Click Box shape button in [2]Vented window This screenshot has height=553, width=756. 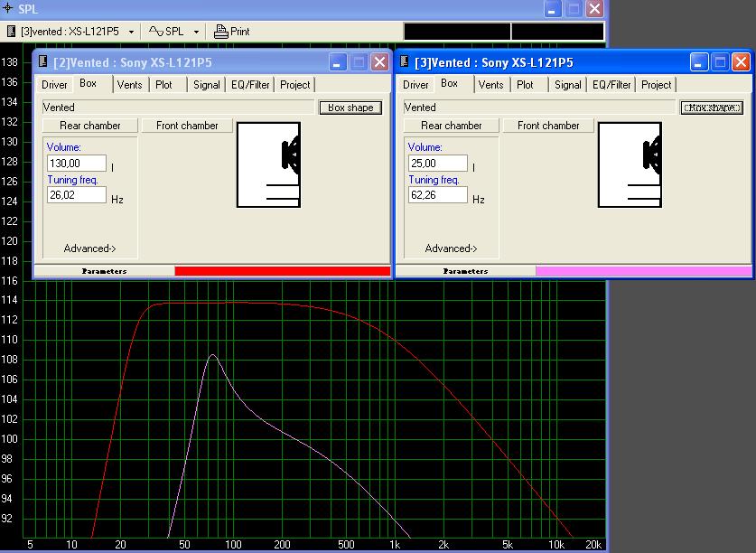point(350,108)
